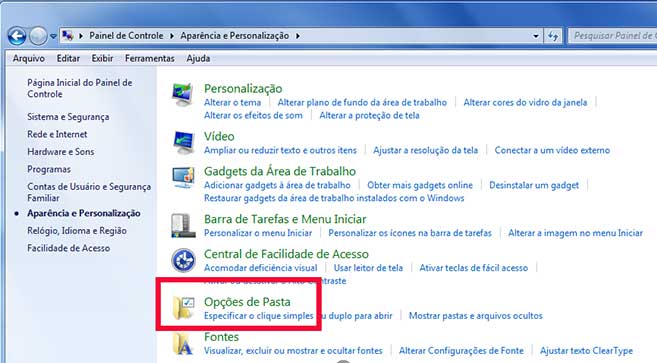Viewport: 657px width, 363px height.
Task: Open Sistema e Segurança in sidebar
Action: (68, 117)
